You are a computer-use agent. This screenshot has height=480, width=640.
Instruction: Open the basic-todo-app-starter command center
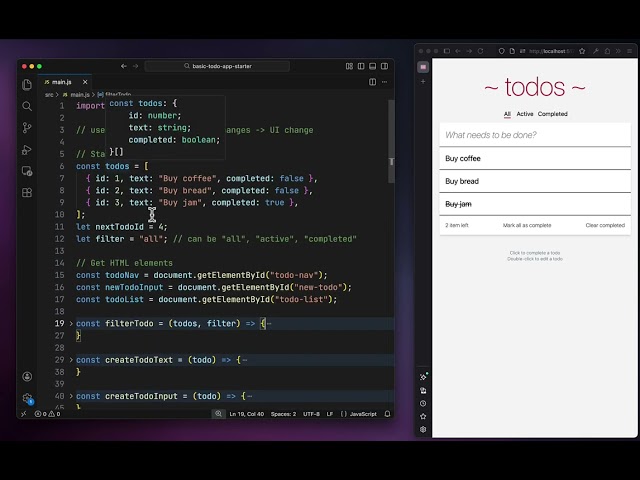[217, 66]
